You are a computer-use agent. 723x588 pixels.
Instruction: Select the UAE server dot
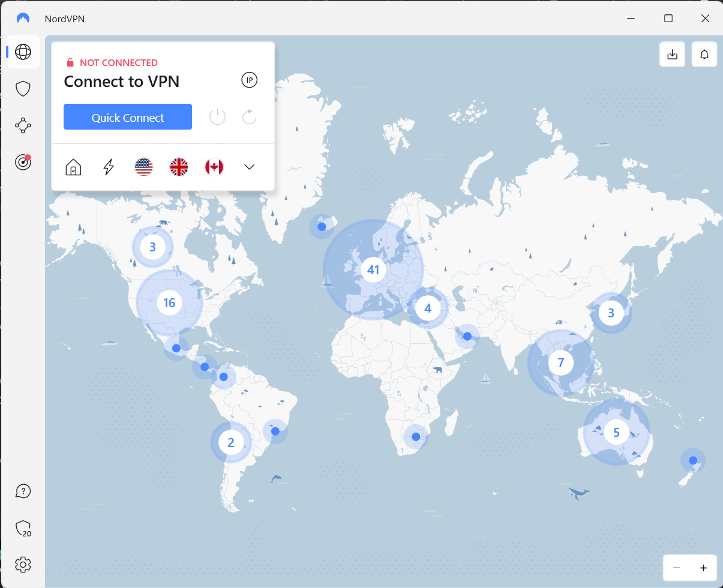click(467, 336)
